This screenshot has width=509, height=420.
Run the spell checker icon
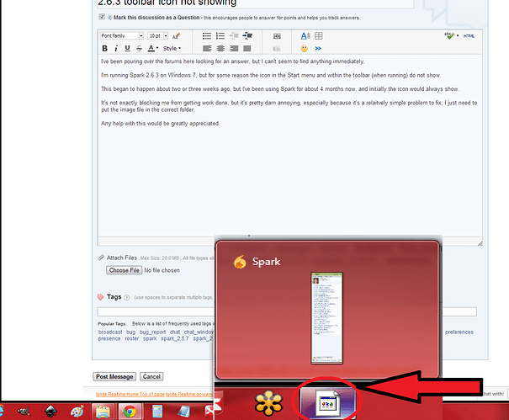[449, 35]
